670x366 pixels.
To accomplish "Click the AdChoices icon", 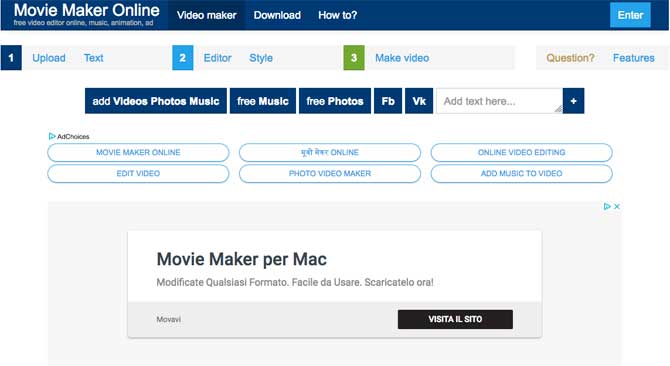I will 52,136.
